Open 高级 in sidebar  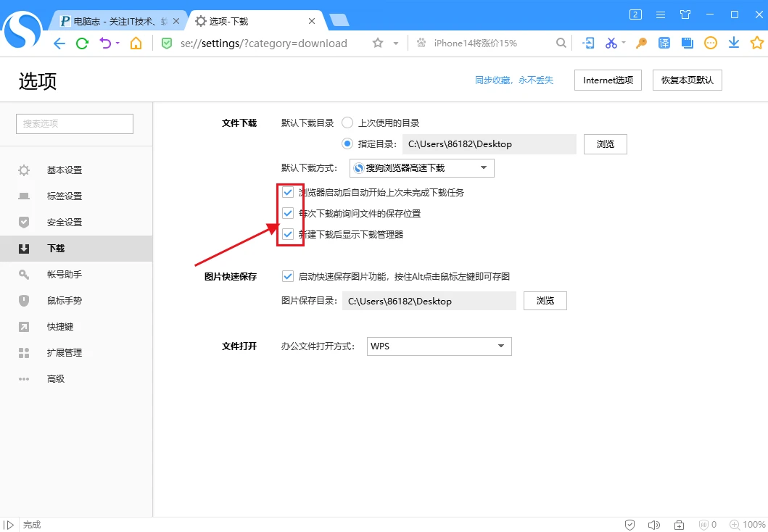76,379
